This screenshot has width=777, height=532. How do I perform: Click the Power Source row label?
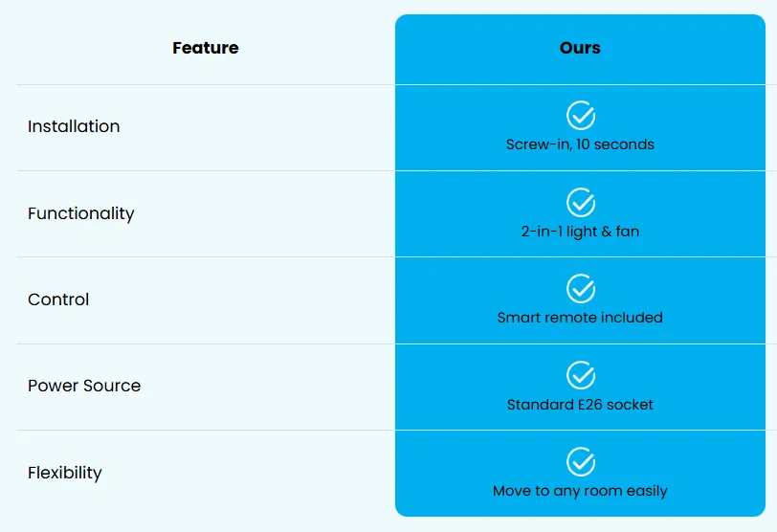[84, 386]
